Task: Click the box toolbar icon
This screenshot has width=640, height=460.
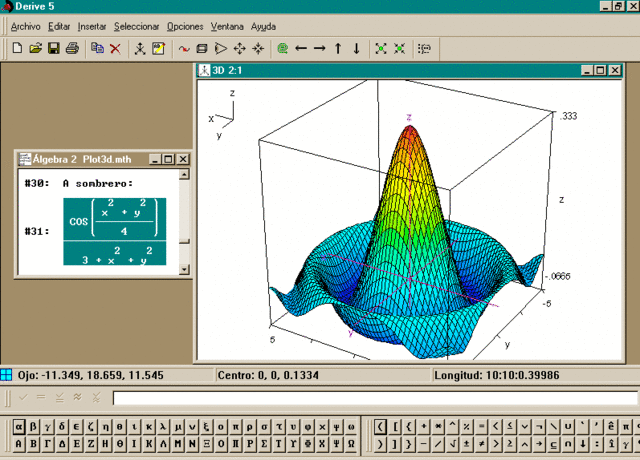Action: pos(202,49)
